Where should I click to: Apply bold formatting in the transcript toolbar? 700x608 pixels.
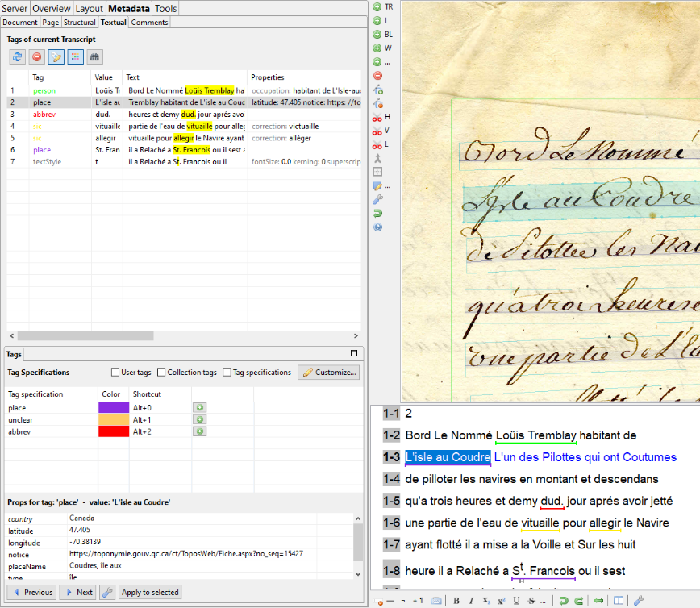coord(456,601)
